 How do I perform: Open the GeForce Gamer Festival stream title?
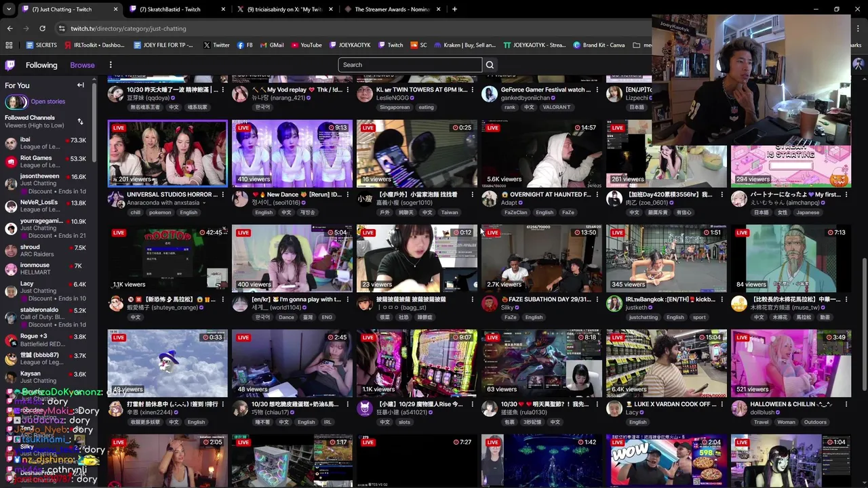click(545, 89)
